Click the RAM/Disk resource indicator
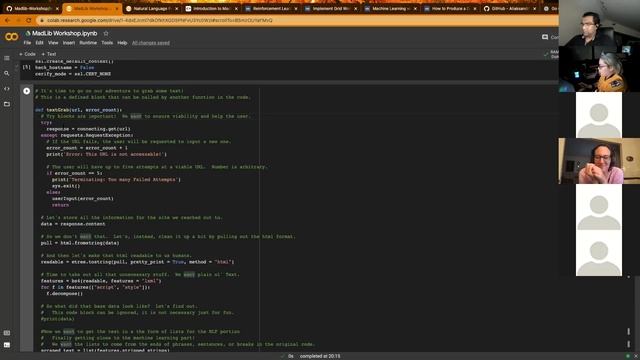Image resolution: width=640 pixels, height=360 pixels. [551, 54]
